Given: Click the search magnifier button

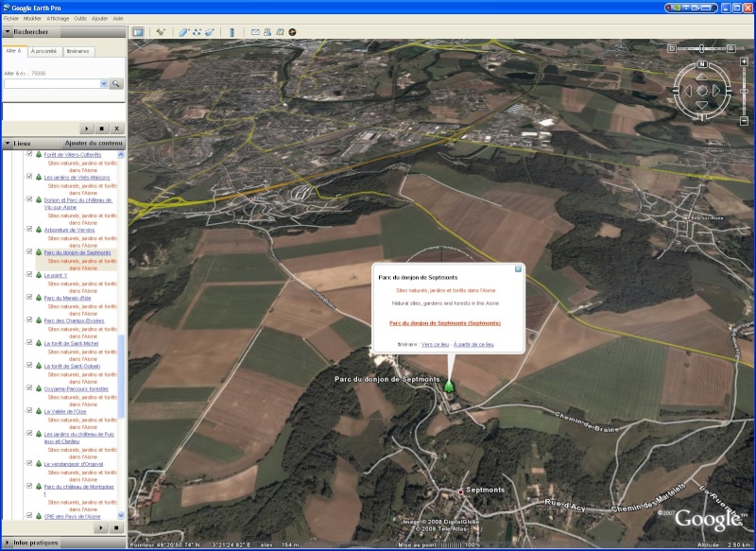Looking at the screenshot, I should click(x=116, y=84).
